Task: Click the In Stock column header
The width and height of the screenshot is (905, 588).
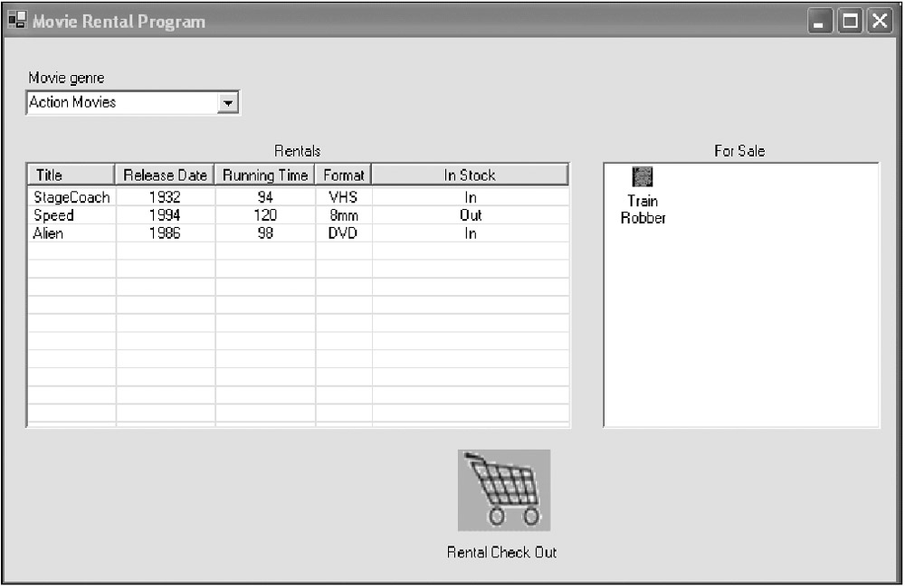Action: [x=470, y=175]
